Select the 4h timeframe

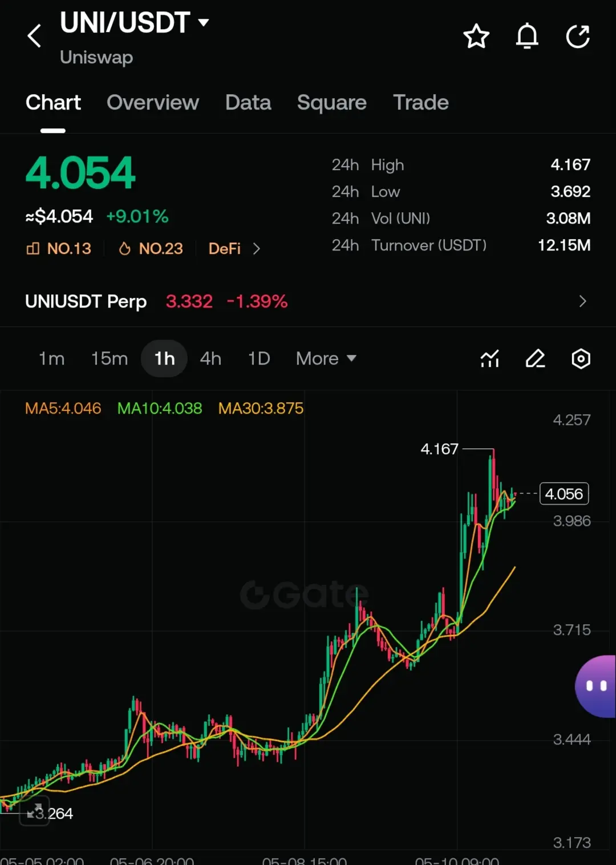(210, 358)
